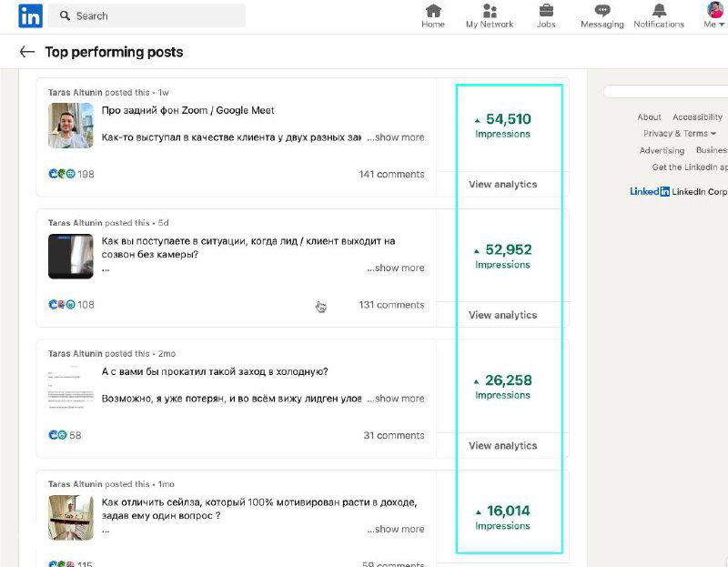Image resolution: width=728 pixels, height=567 pixels.
Task: Select the Home house icon in navigation
Action: (432, 11)
